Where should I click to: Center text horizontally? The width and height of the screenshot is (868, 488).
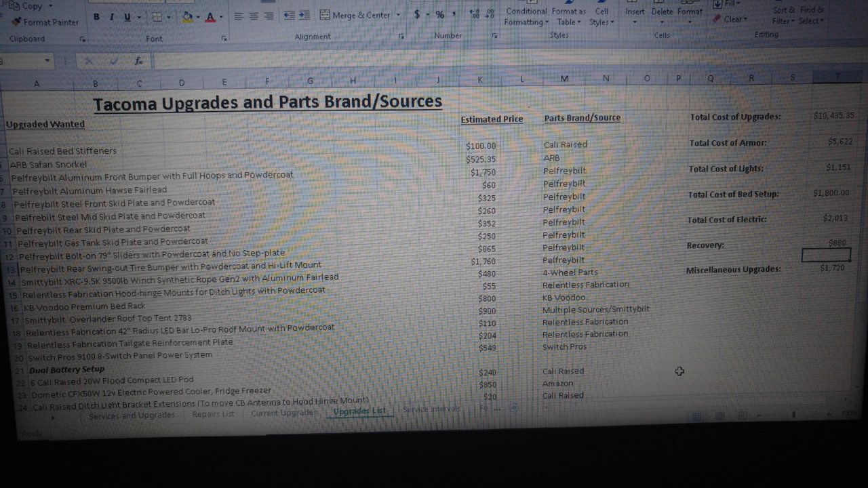pyautogui.click(x=254, y=16)
